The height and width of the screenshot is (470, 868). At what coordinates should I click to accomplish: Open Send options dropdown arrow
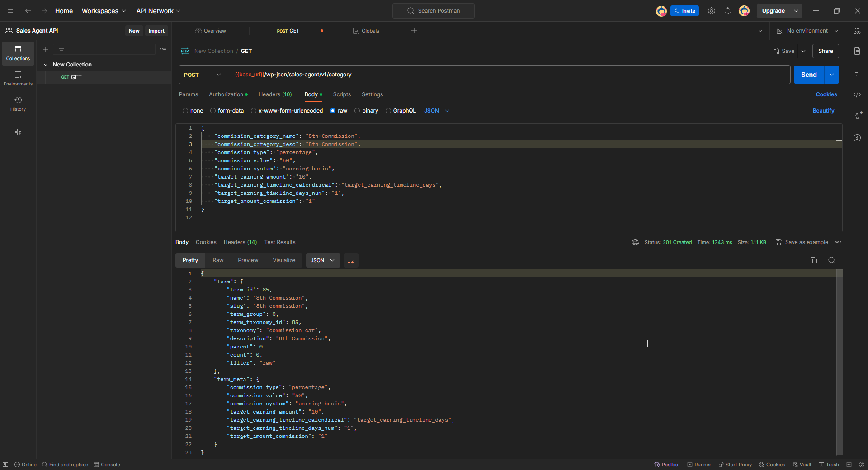[x=832, y=75]
